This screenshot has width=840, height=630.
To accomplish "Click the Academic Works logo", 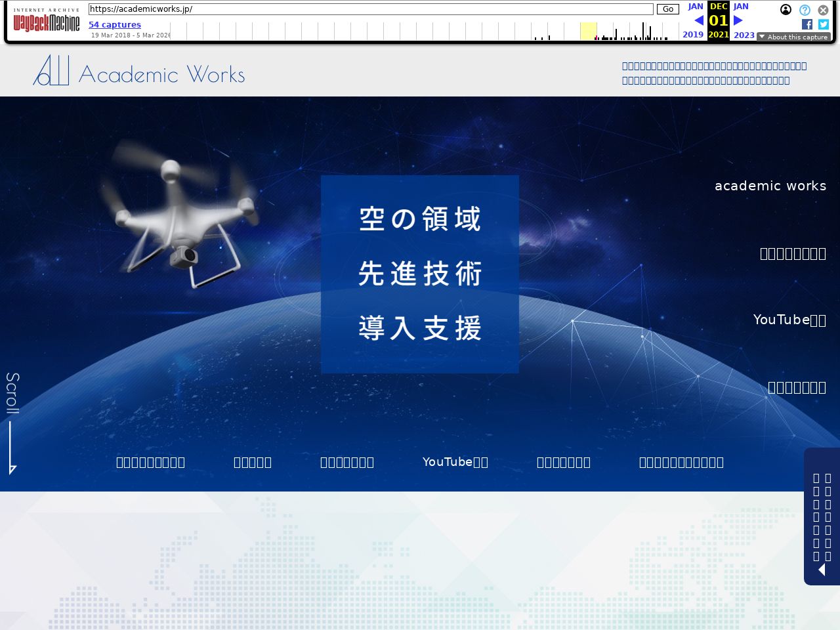I will pyautogui.click(x=139, y=71).
